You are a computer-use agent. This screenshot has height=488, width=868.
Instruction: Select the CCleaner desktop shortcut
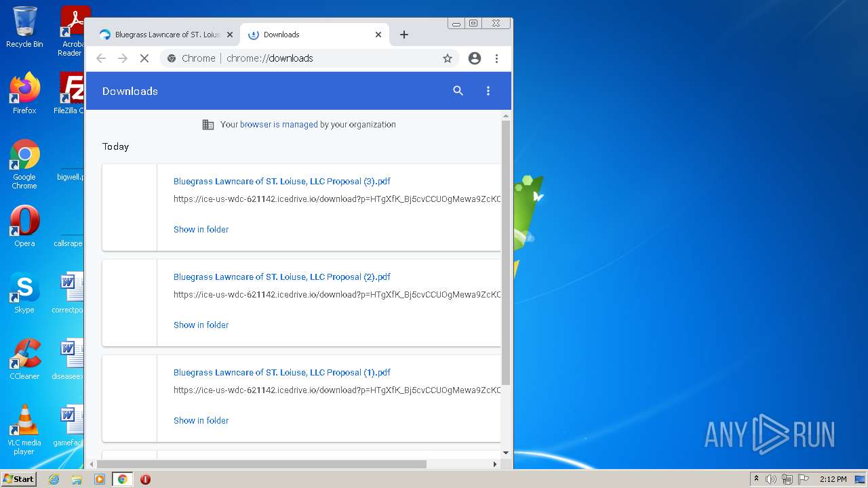pos(24,359)
